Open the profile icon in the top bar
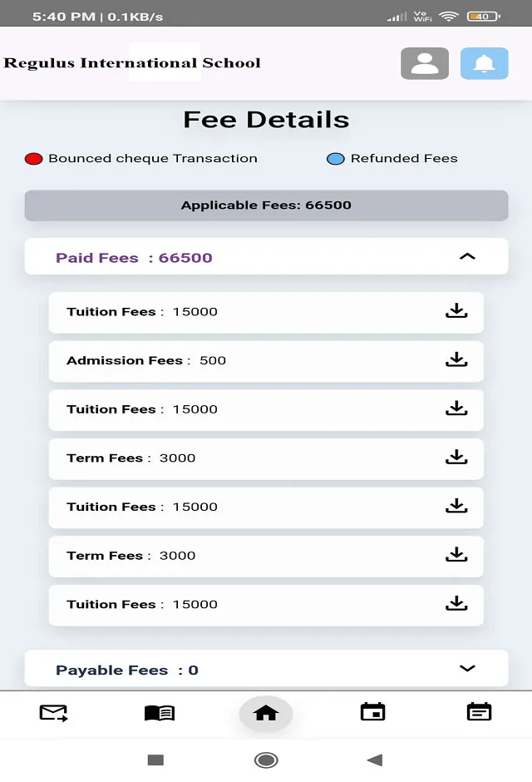532x782 pixels. pos(425,62)
